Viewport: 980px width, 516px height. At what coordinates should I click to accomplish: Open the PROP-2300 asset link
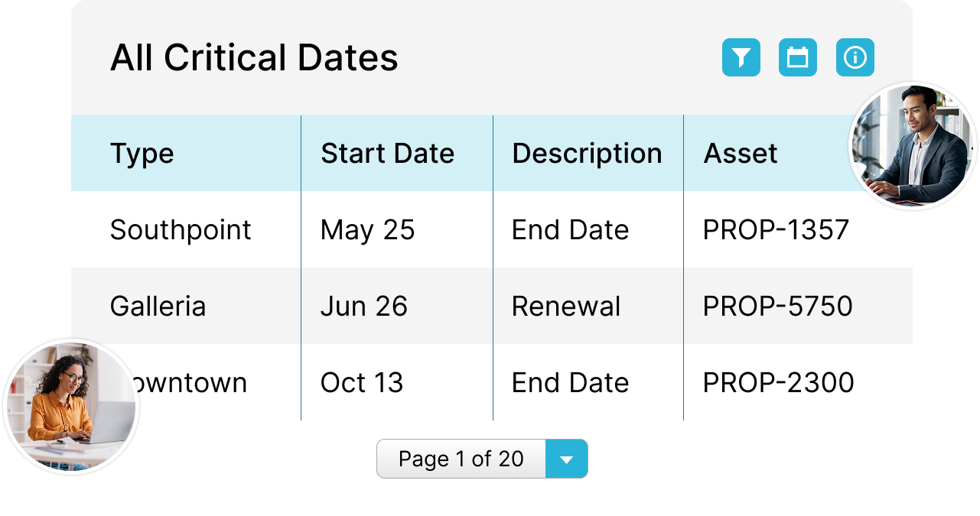tap(778, 383)
